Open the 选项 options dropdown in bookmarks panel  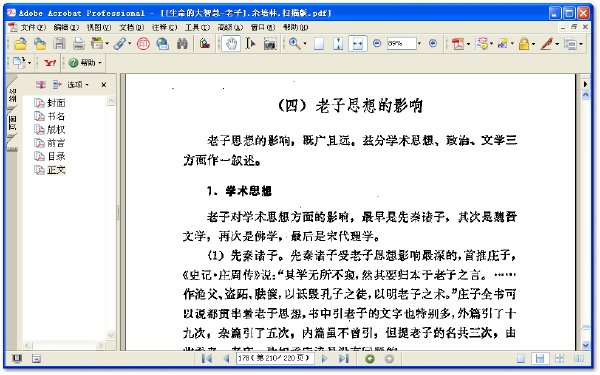pos(78,85)
